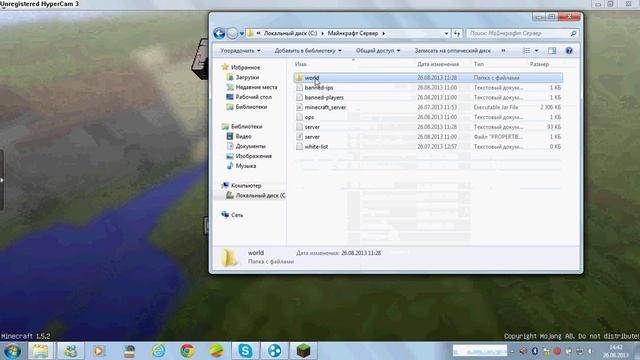Image resolution: width=640 pixels, height=360 pixels.
Task: Click the Bluetooth tray icon
Action: pyautogui.click(x=535, y=351)
